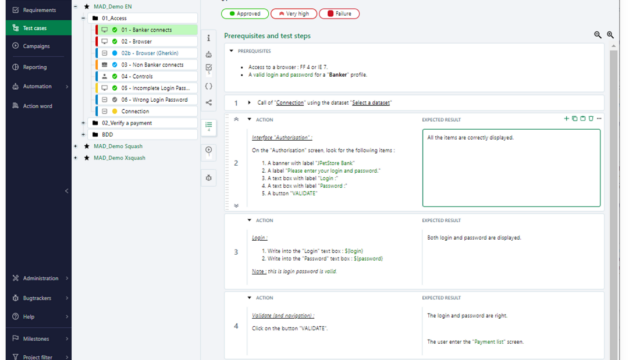Click the step 2 expected result text box
This screenshot has width=640, height=360.
pos(511,168)
